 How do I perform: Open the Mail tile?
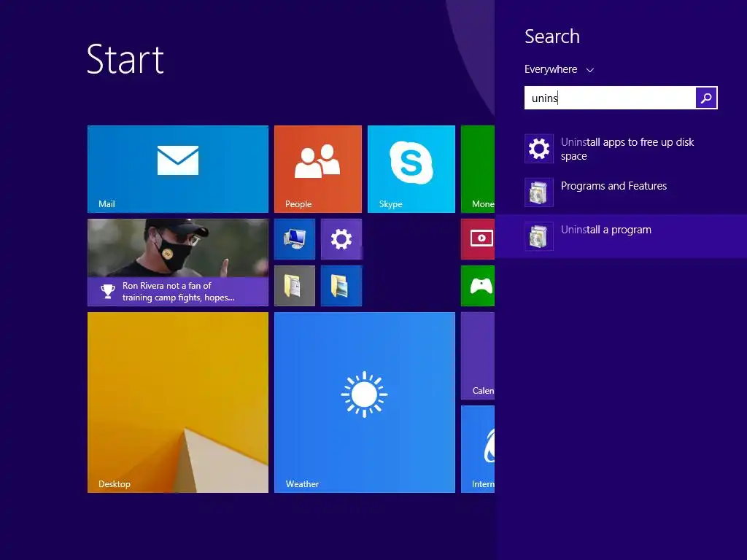178,169
